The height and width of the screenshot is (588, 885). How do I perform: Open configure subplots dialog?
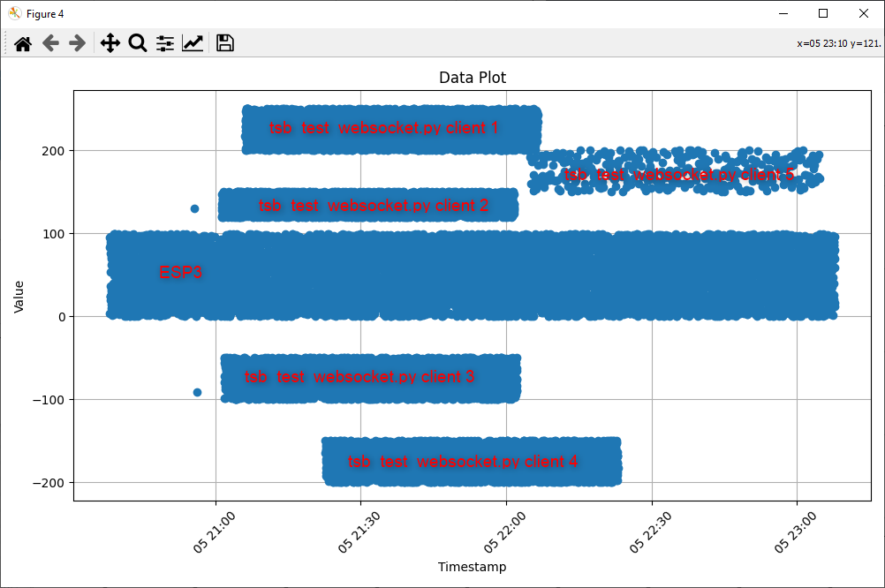click(x=165, y=43)
